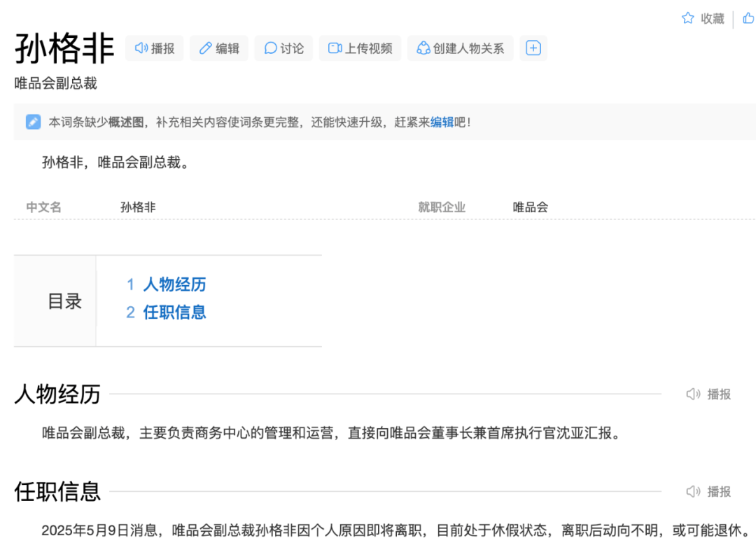Viewport: 756px width, 550px height.
Task: Click the 人物经历 section heading
Action: 57,394
